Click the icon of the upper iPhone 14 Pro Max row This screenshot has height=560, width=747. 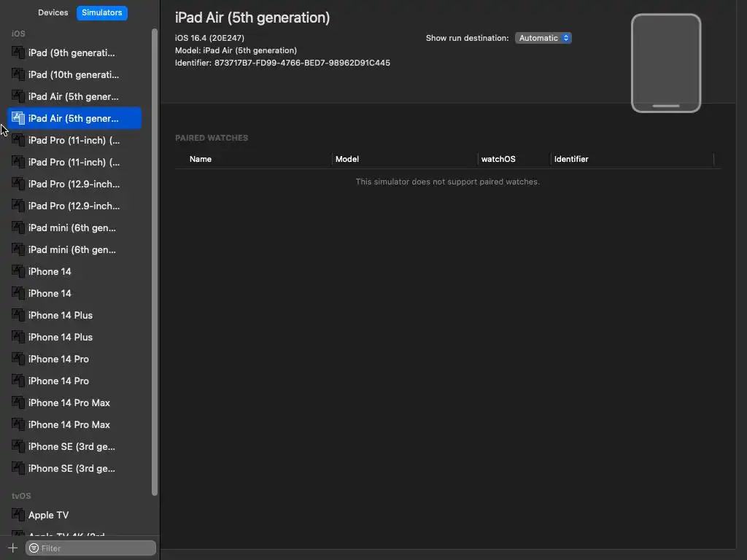pos(18,402)
